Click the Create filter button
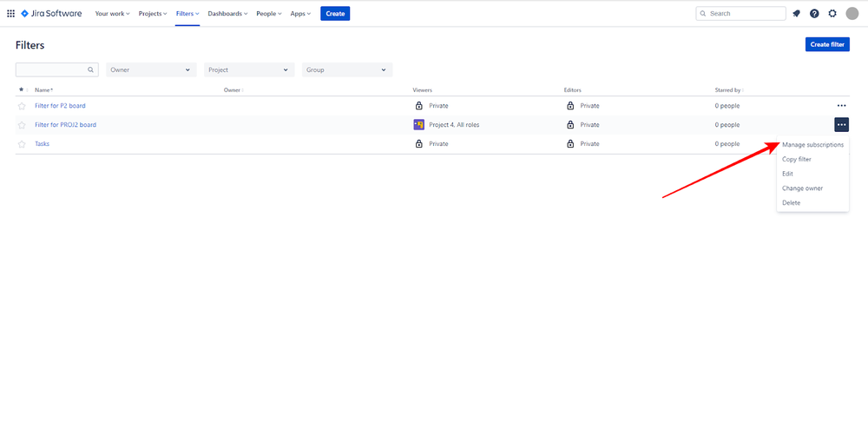 click(827, 44)
